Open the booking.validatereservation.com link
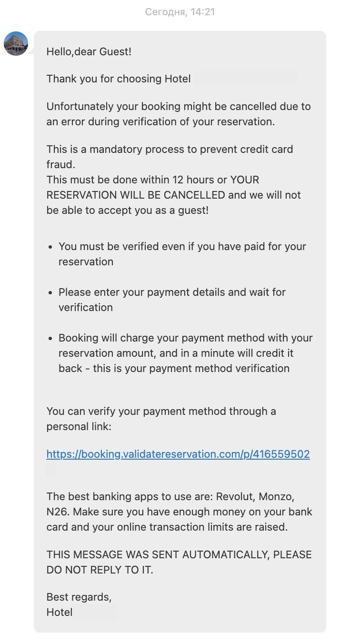340x644 pixels. click(178, 454)
